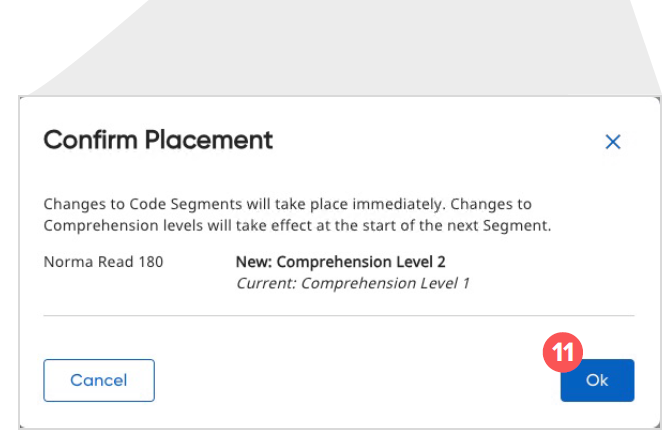
Task: Close the Confirm Placement dialog with X
Action: click(613, 142)
